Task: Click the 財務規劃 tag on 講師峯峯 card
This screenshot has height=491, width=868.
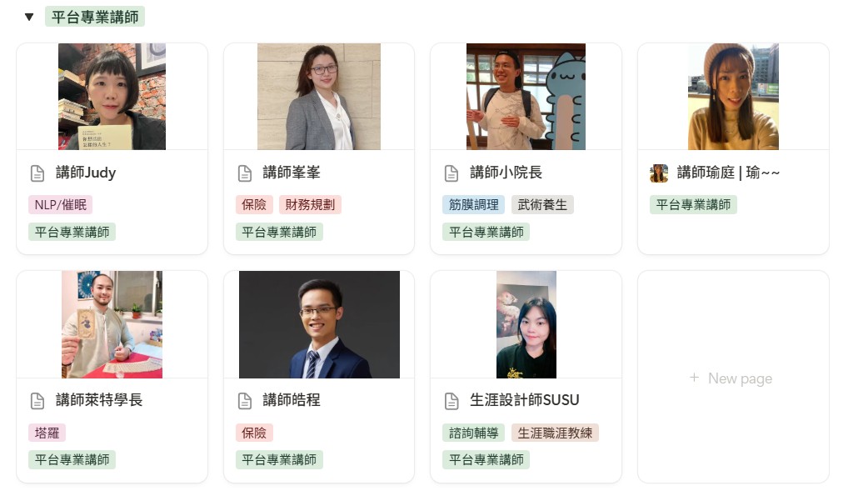Action: click(310, 205)
